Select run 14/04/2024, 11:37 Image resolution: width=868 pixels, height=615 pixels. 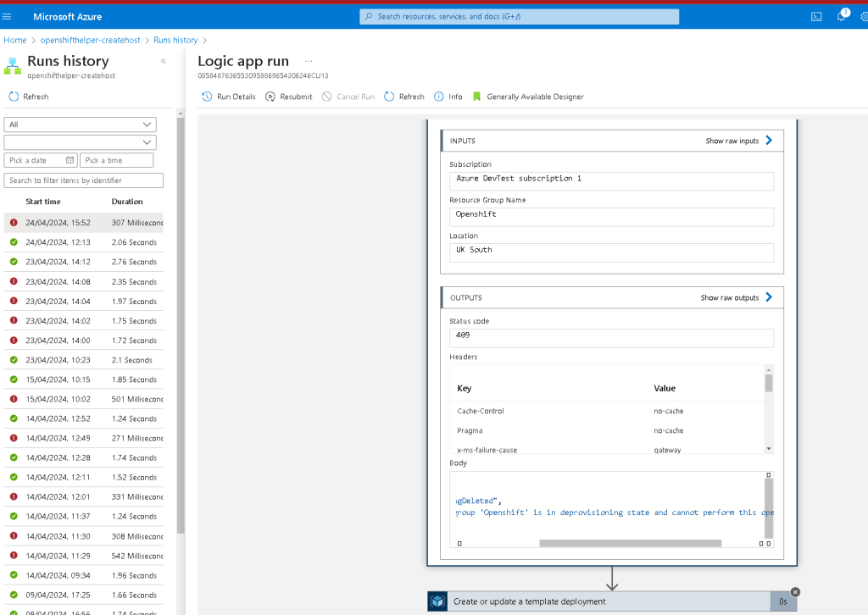pyautogui.click(x=84, y=517)
